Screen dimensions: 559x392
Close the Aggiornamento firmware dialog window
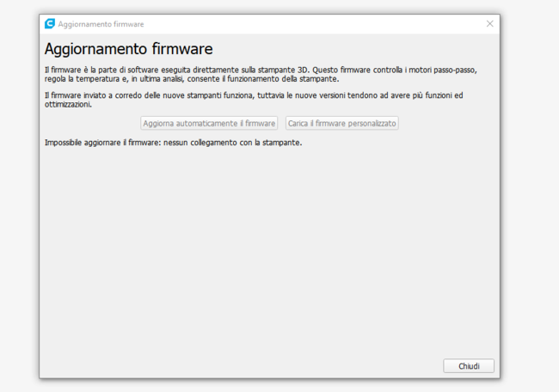[x=489, y=24]
